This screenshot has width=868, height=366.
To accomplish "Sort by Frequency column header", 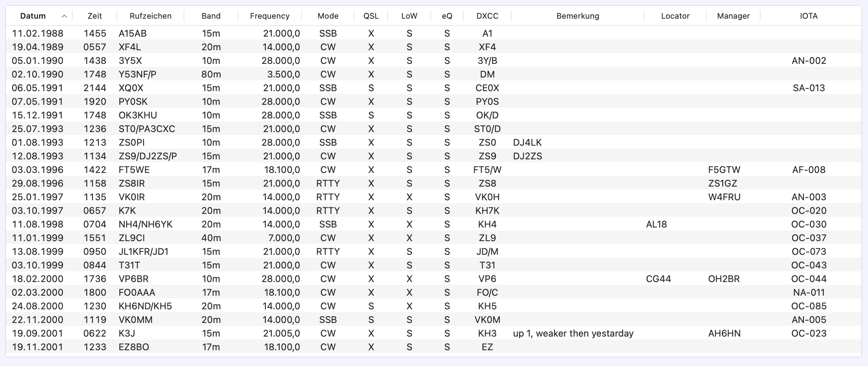I will click(x=269, y=16).
